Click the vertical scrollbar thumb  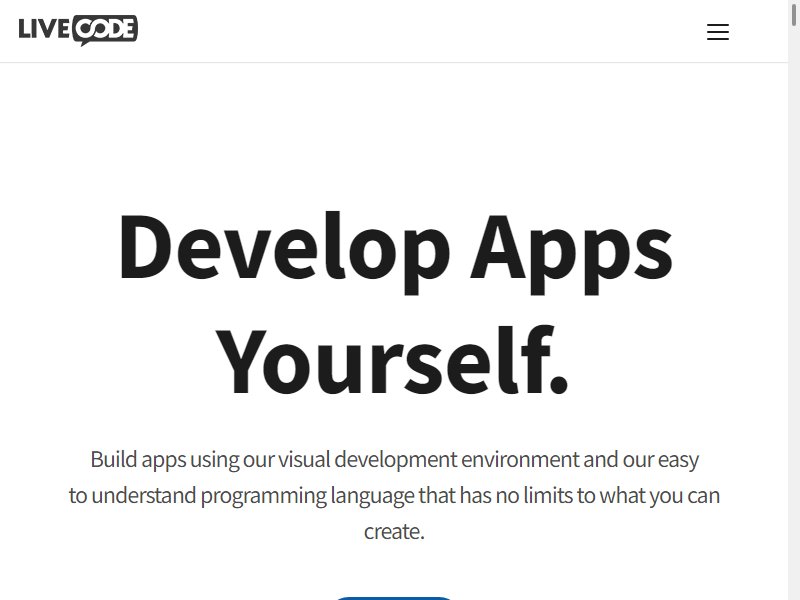(x=794, y=13)
